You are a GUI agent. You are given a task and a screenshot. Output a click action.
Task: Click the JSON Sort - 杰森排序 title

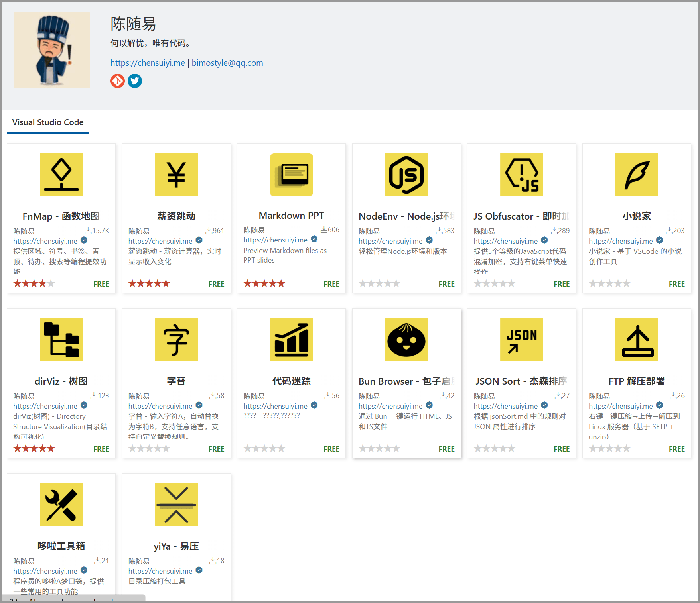(x=521, y=381)
